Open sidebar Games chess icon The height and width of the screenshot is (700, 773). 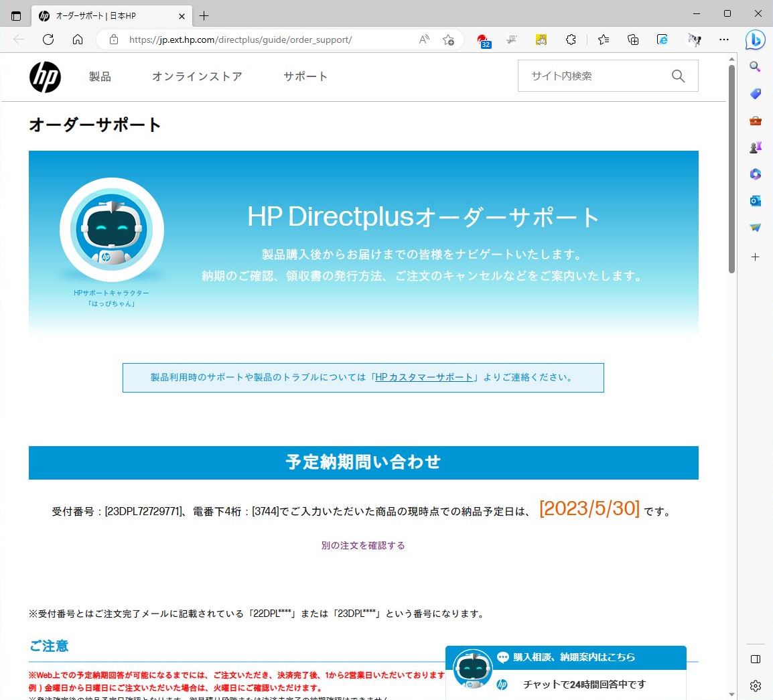[x=756, y=147]
